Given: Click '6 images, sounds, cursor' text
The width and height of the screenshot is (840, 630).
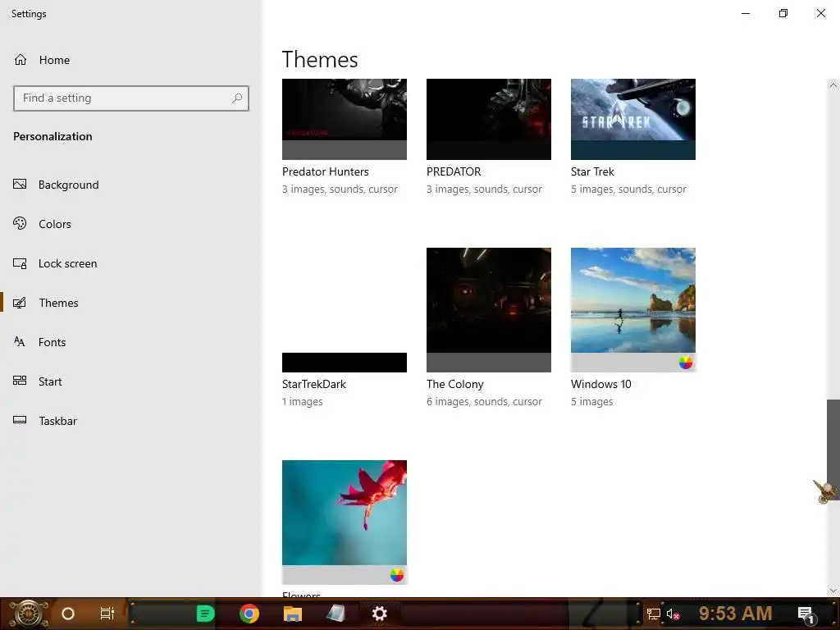Looking at the screenshot, I should pos(484,402).
